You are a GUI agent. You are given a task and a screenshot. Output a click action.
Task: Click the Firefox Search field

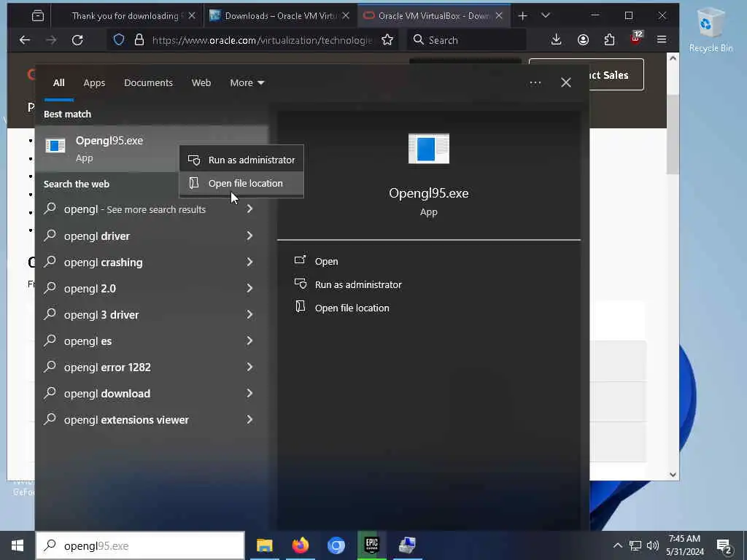point(467,40)
